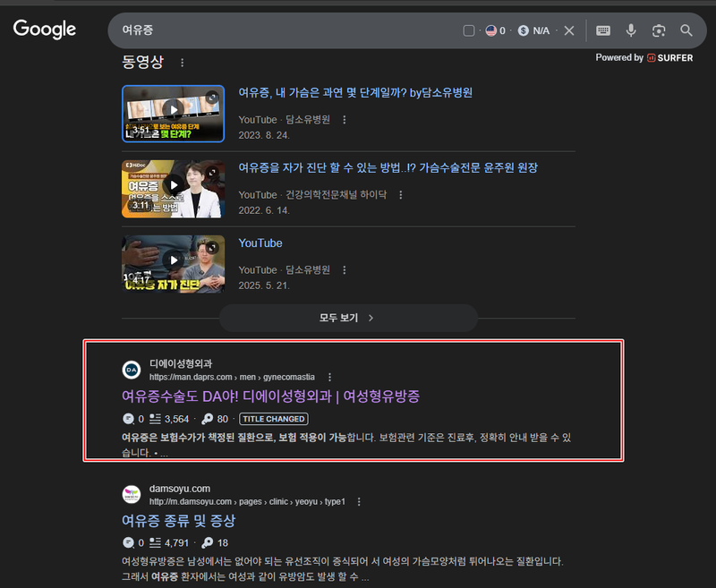Open 여유증 종류 및 증상 result
This screenshot has height=588, width=716.
pyautogui.click(x=178, y=521)
